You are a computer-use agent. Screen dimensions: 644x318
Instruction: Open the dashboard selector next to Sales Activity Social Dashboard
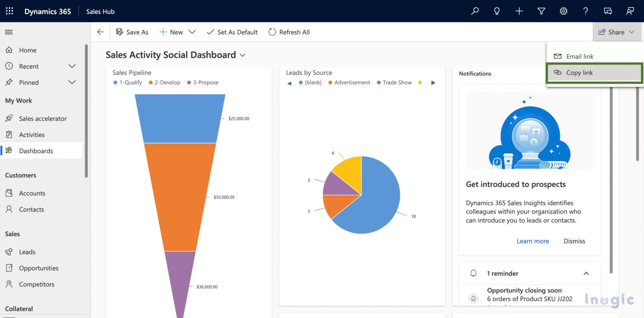point(243,55)
